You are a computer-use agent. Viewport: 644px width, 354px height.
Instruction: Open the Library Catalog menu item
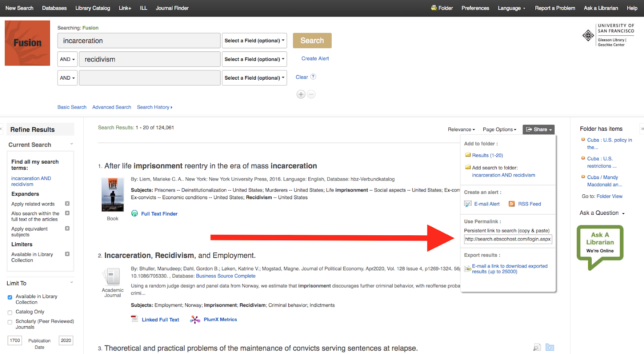click(x=93, y=8)
